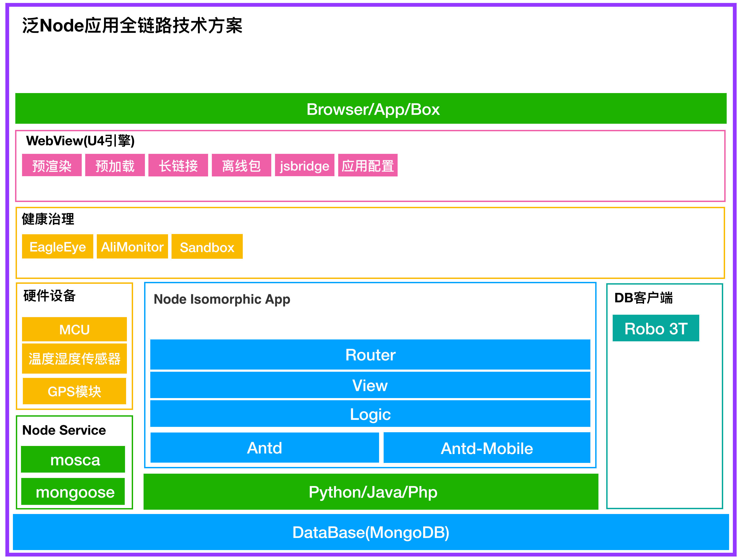Select the AliMonitor block
Screen dimensions: 742x560
[x=132, y=247]
